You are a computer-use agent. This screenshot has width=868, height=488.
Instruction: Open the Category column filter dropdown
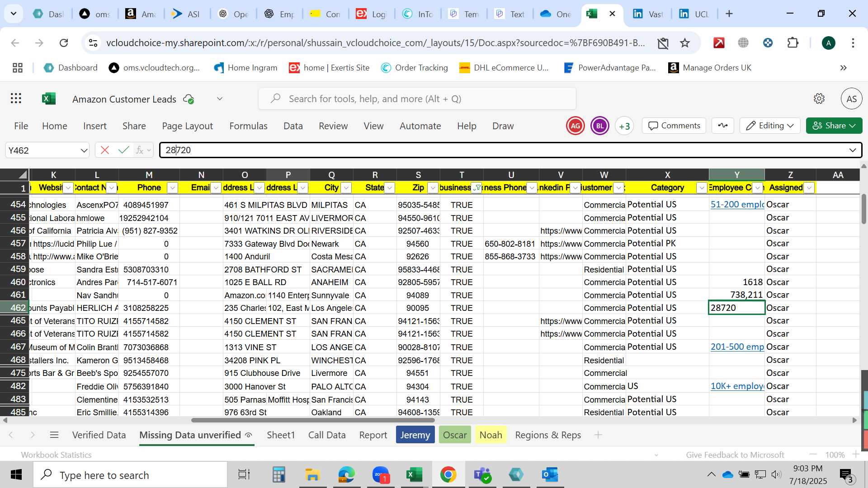(702, 188)
